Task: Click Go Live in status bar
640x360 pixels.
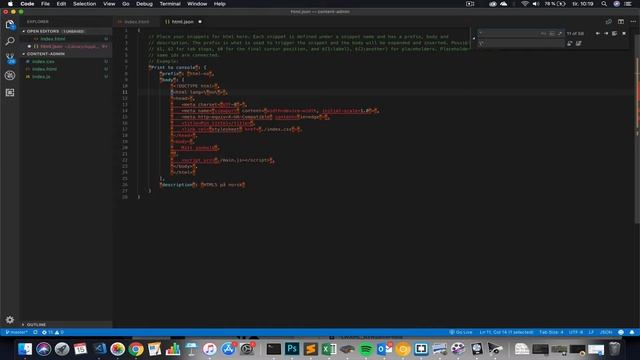Action: pos(461,332)
